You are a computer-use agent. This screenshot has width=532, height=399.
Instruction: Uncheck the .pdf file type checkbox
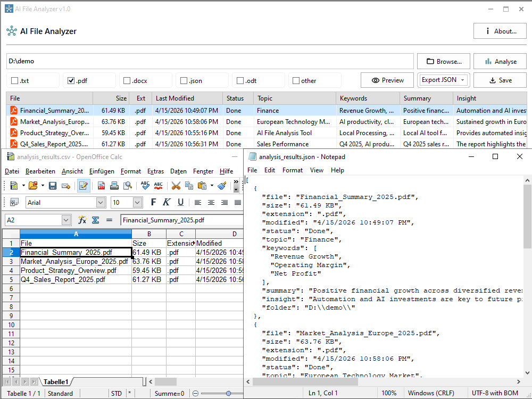tap(71, 81)
